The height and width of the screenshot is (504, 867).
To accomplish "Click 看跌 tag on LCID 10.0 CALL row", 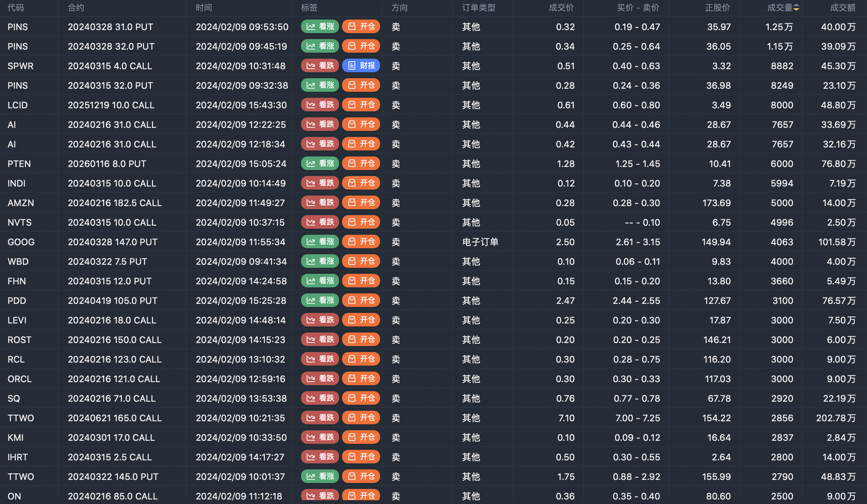I will tap(320, 105).
